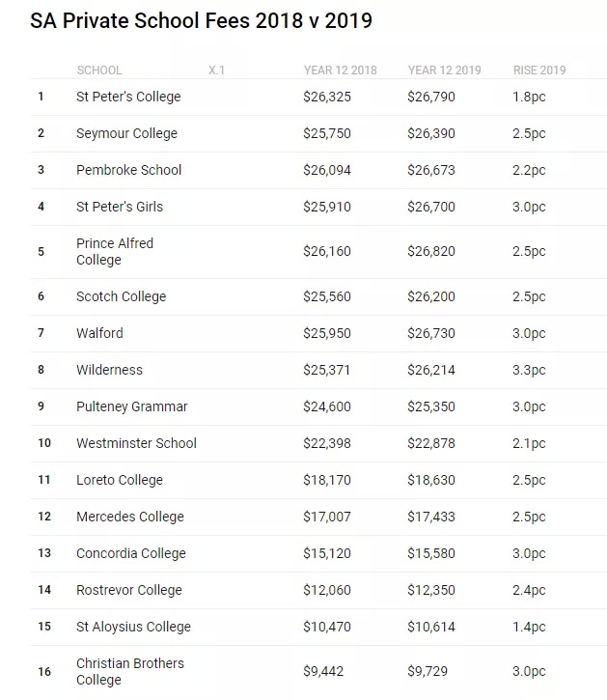Viewport: 607px width, 700px height.
Task: Select Wilderness 2019 fee $26,214
Action: [x=431, y=370]
